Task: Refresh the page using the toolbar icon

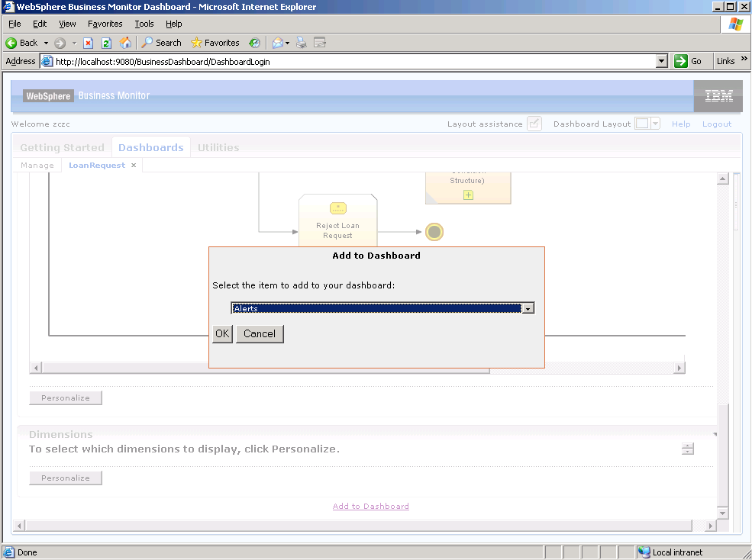Action: click(x=106, y=43)
